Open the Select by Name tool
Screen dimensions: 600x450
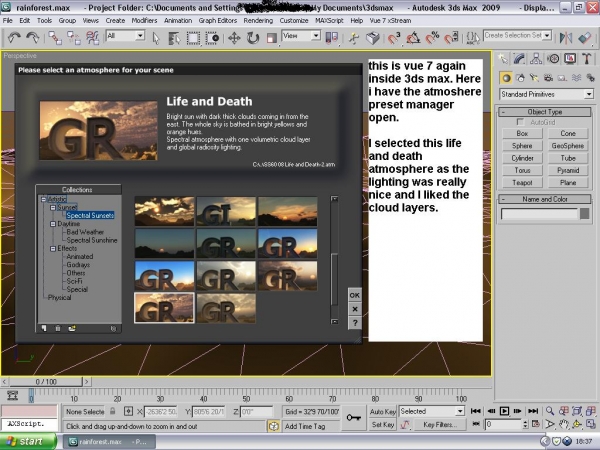click(x=174, y=38)
